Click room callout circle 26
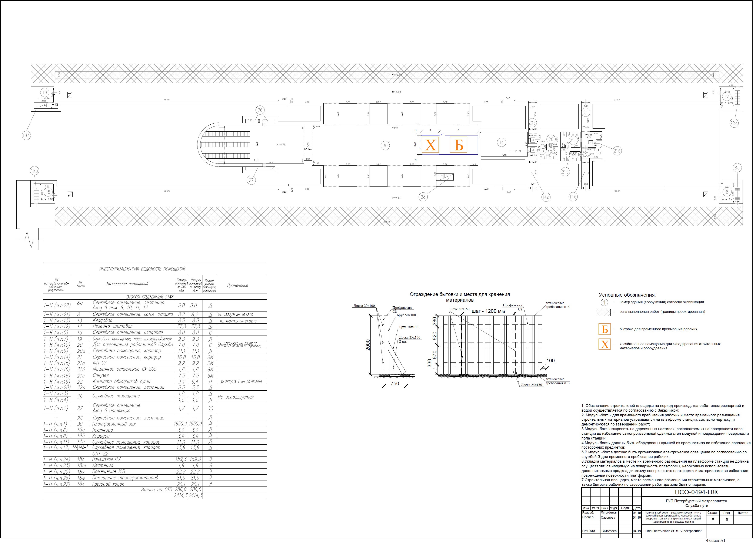Image resolution: width=756 pixels, height=542 pixels. [260, 110]
